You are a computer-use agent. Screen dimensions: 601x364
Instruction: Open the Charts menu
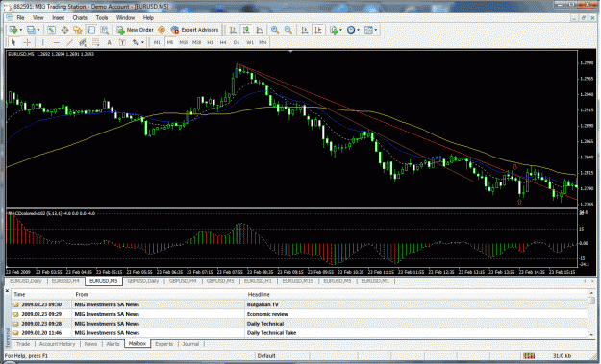(80, 17)
